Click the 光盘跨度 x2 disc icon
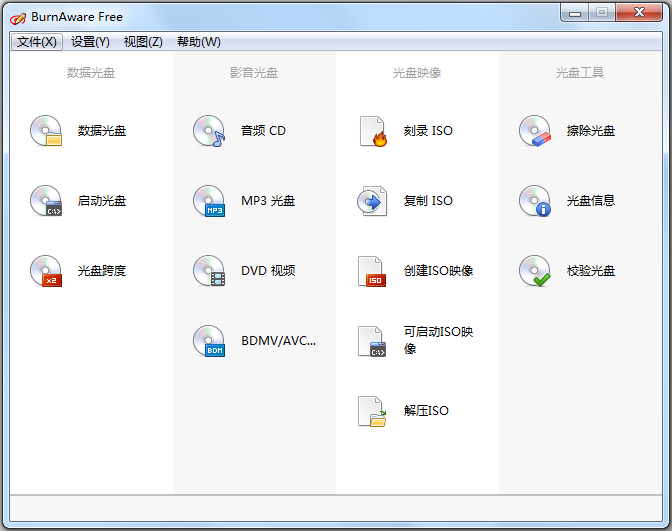The width and height of the screenshot is (672, 531). [x=46, y=271]
